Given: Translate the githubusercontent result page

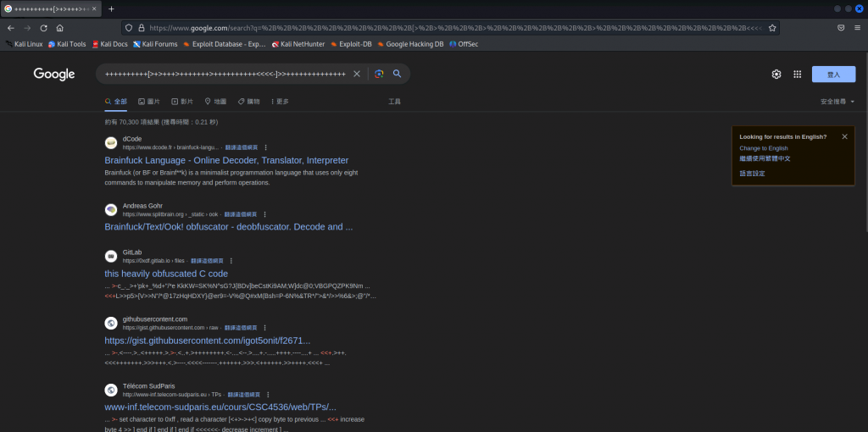Looking at the screenshot, I should [x=240, y=328].
